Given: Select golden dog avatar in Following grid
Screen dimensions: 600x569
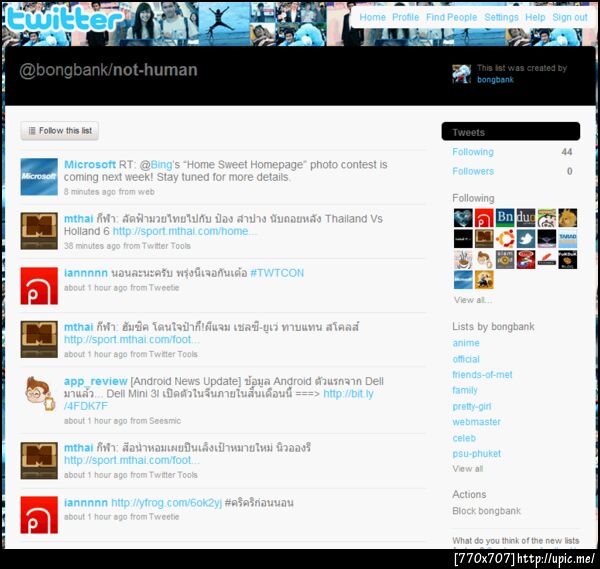Looking at the screenshot, I should [567, 218].
